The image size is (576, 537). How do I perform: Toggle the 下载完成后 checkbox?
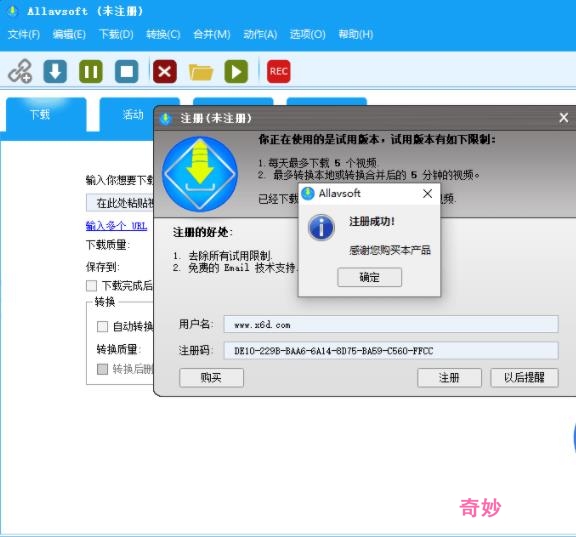pos(91,285)
